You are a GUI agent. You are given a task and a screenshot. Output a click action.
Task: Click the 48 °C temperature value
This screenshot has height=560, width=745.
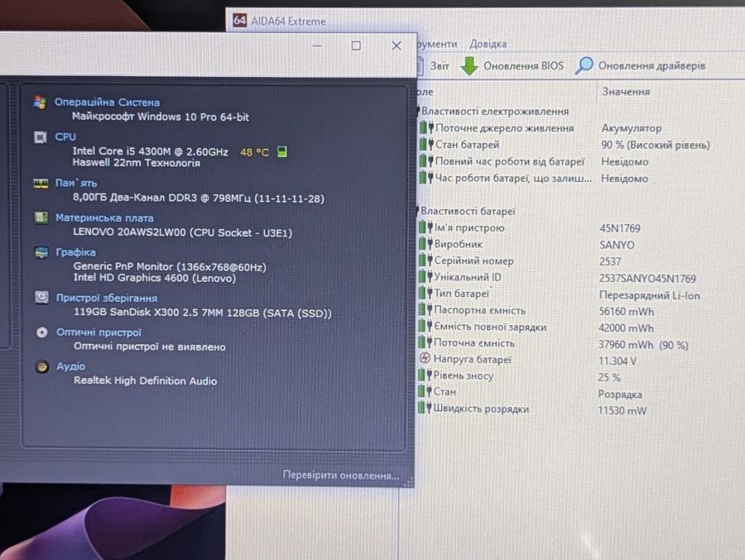coord(254,152)
